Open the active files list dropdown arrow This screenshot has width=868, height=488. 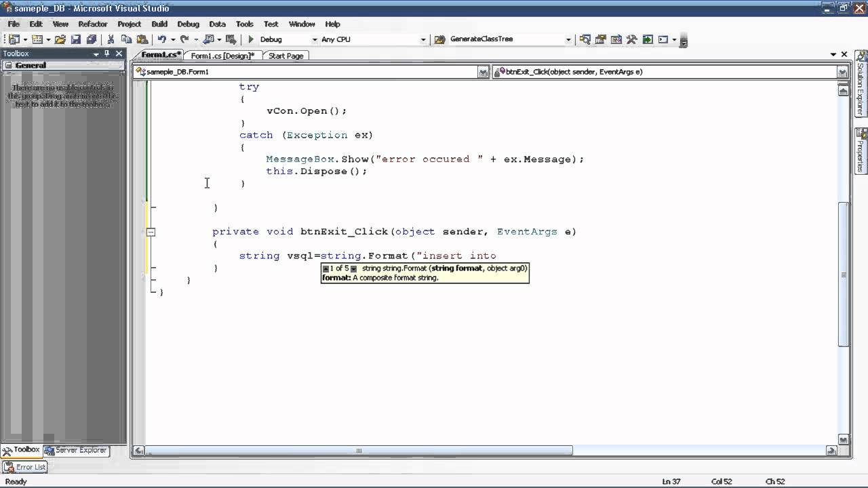click(833, 54)
